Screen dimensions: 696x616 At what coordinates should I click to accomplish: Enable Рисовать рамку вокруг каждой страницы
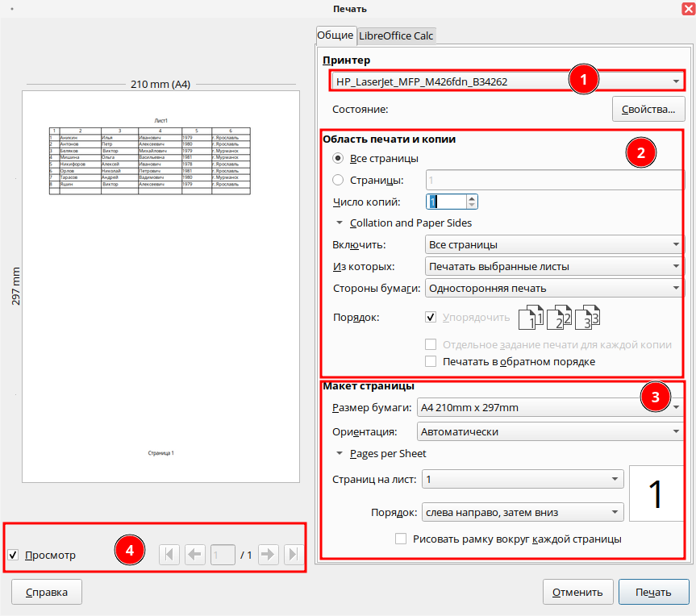pyautogui.click(x=401, y=539)
